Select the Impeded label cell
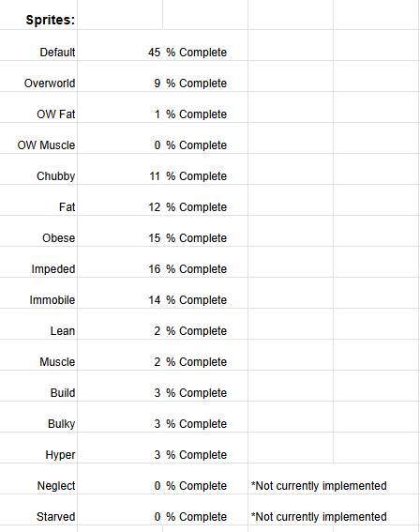Image resolution: width=420 pixels, height=532 pixels. (x=38, y=262)
